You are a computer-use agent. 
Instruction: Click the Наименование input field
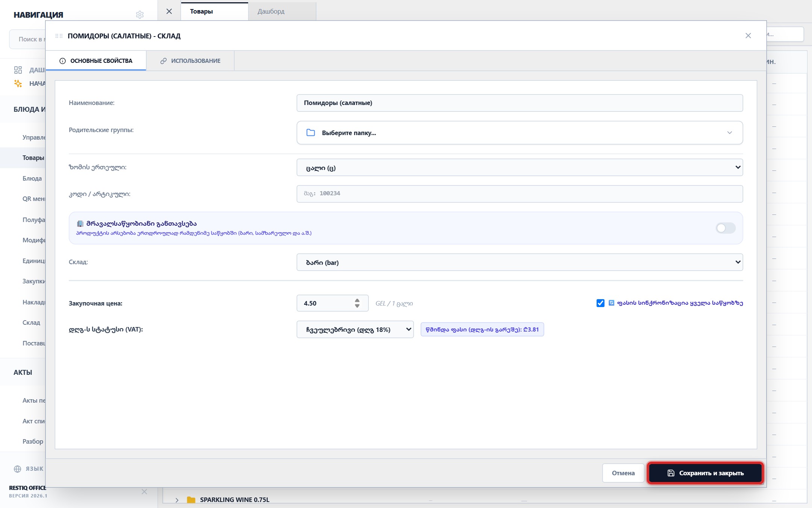click(x=520, y=103)
